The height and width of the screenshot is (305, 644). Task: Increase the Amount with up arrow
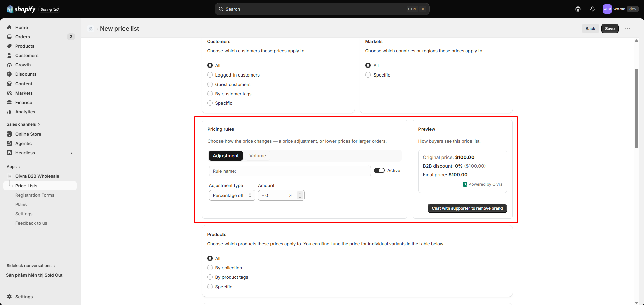[x=300, y=193]
